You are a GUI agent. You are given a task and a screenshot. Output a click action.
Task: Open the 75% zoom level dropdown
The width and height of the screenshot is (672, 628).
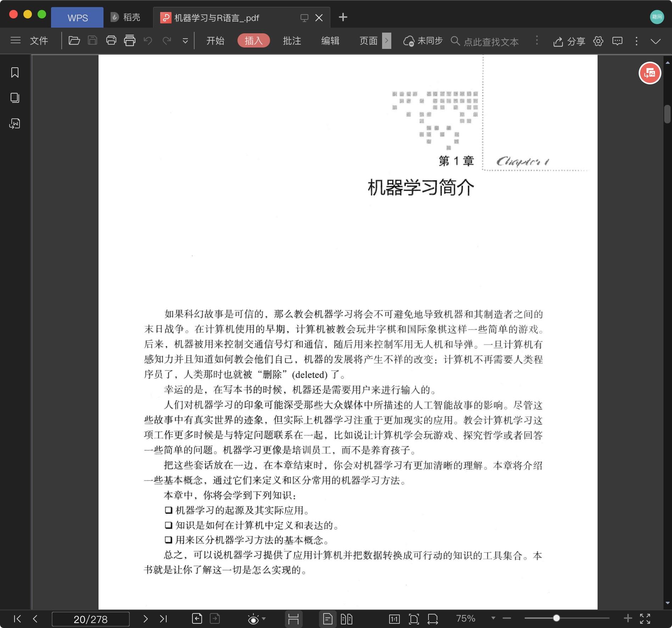pos(493,618)
